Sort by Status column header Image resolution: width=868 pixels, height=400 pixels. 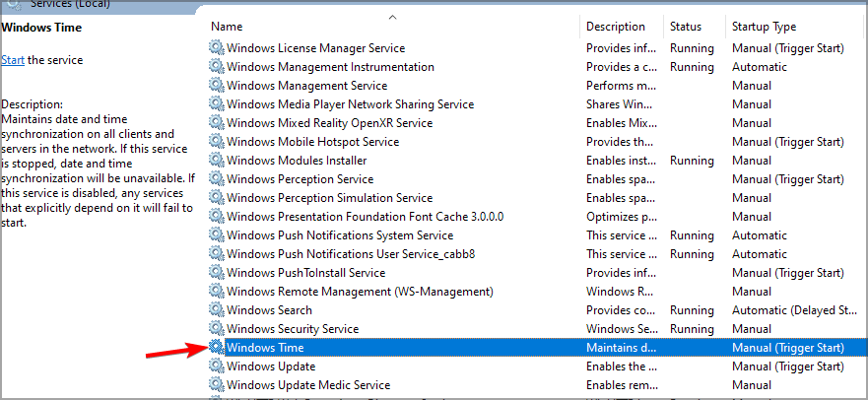coord(686,27)
